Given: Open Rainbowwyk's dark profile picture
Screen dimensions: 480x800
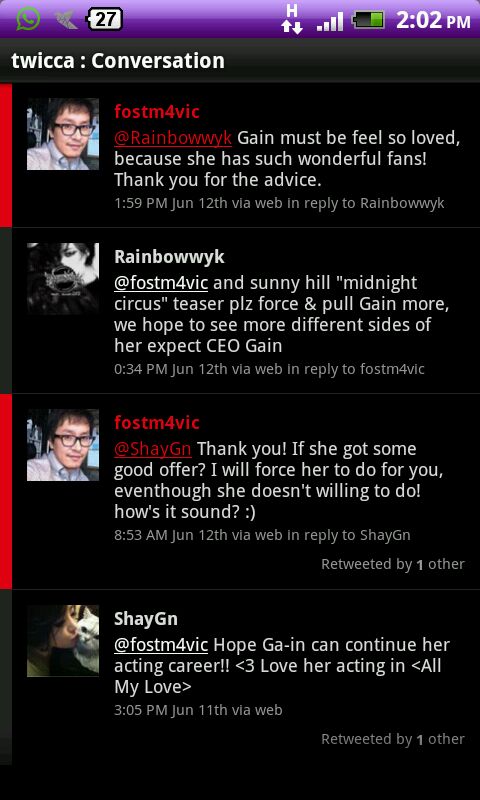Looking at the screenshot, I should (x=63, y=279).
